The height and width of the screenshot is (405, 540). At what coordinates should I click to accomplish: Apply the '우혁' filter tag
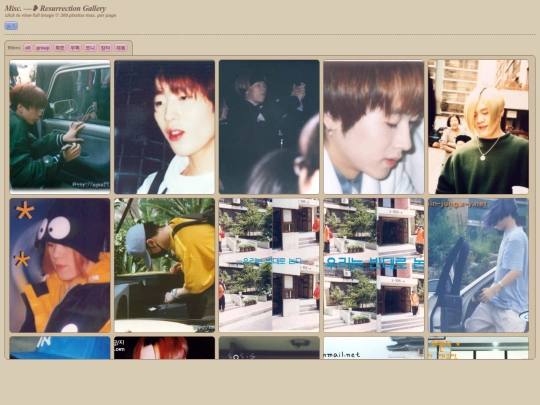[75, 48]
